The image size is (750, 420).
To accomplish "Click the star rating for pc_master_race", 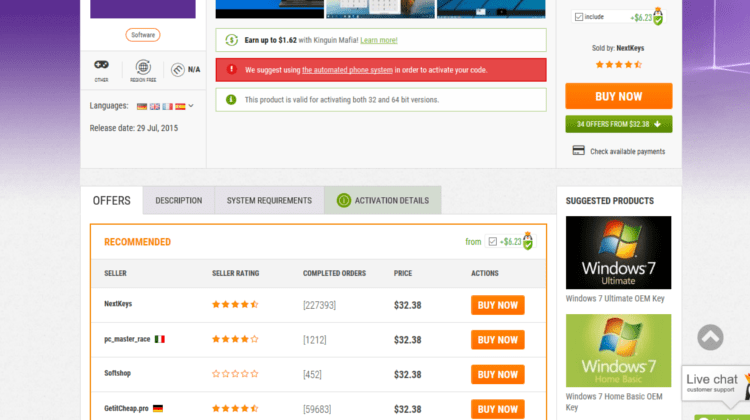I will [235, 339].
